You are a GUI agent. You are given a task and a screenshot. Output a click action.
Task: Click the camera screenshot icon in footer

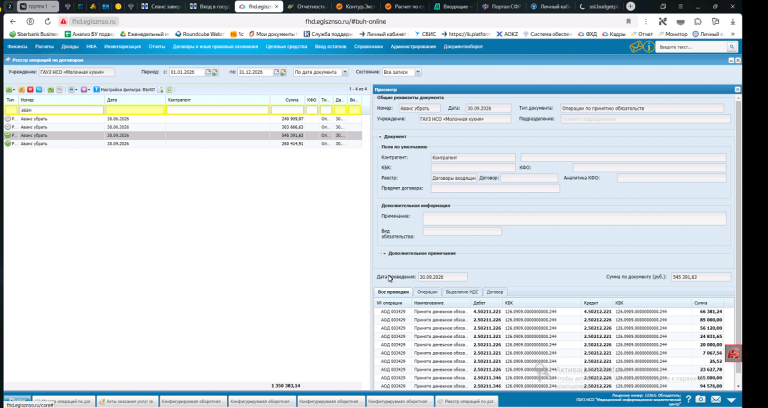tap(701, 400)
